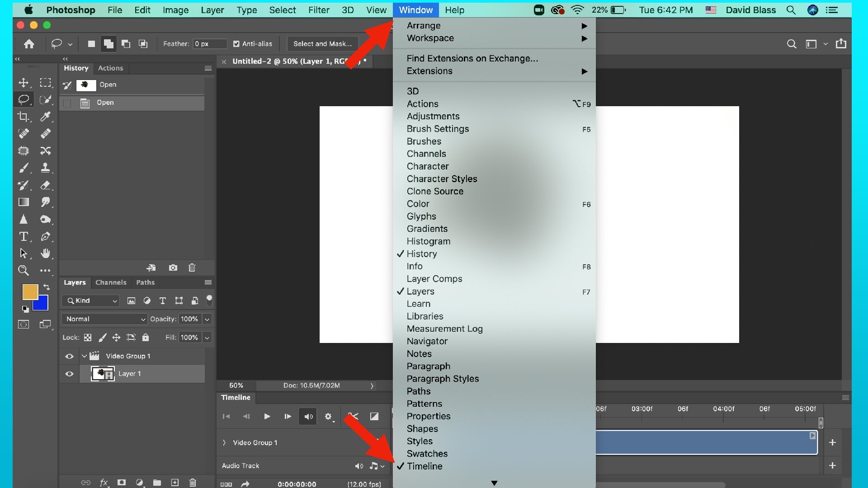Click the foreground color swatch
The height and width of the screenshot is (488, 868).
[x=29, y=291]
